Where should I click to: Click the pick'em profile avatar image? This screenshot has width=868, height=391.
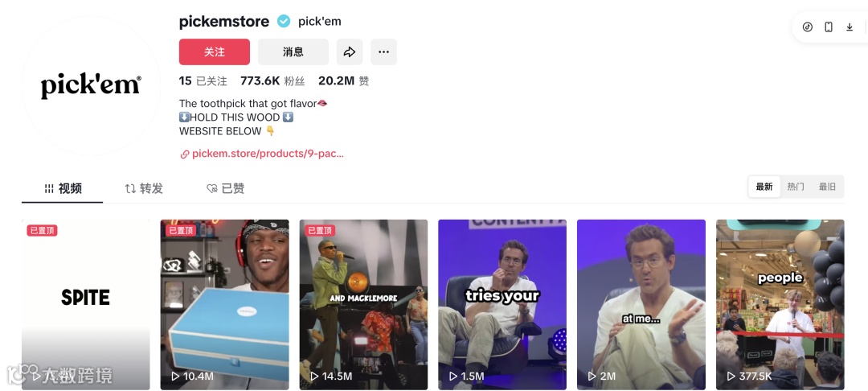point(91,86)
